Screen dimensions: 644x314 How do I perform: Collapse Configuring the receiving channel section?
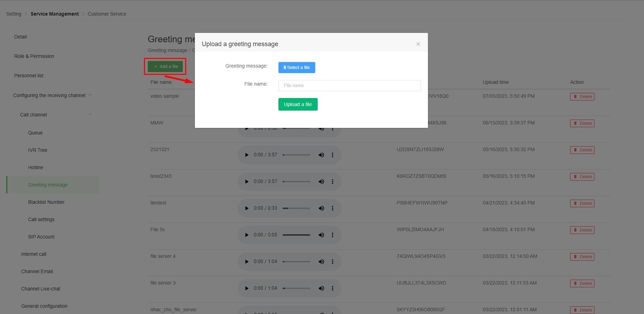[90, 95]
